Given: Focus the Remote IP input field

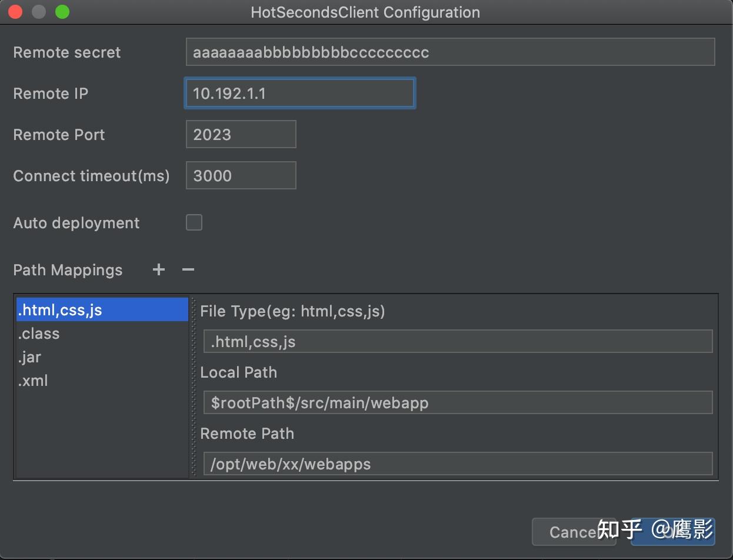Looking at the screenshot, I should click(x=300, y=93).
